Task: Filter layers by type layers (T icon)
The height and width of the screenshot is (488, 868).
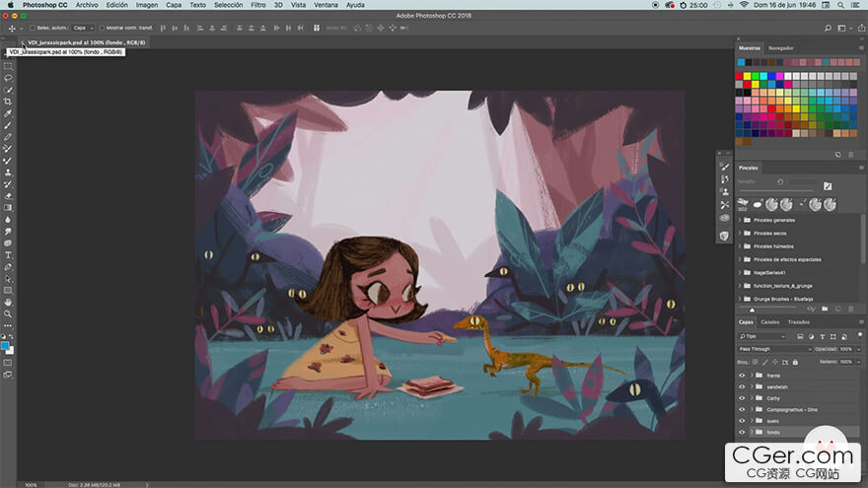Action: [x=822, y=336]
